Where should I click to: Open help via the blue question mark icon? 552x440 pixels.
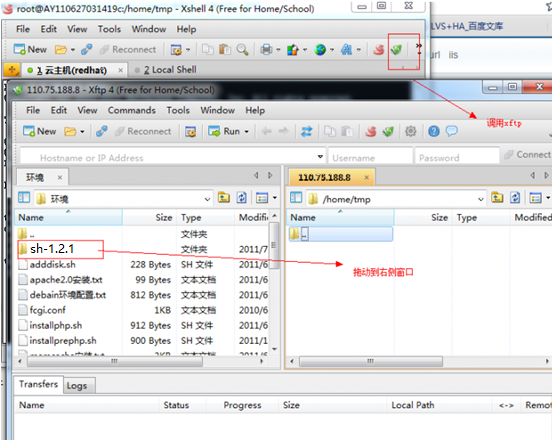434,131
